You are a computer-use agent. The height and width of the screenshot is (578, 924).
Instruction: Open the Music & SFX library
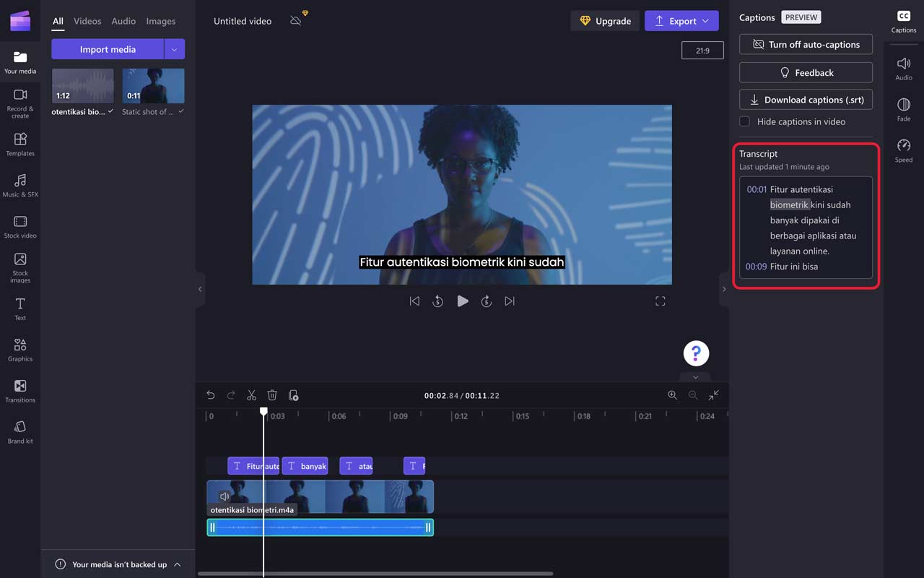pyautogui.click(x=20, y=185)
